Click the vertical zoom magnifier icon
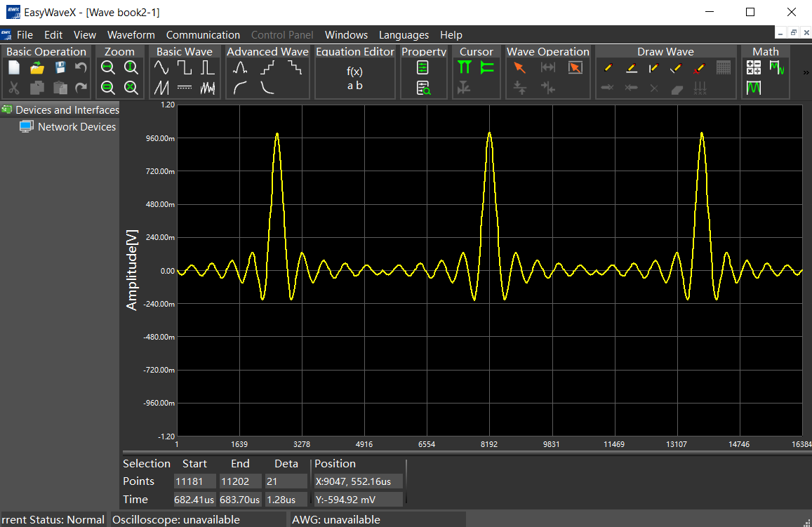This screenshot has width=812, height=527. [x=131, y=68]
